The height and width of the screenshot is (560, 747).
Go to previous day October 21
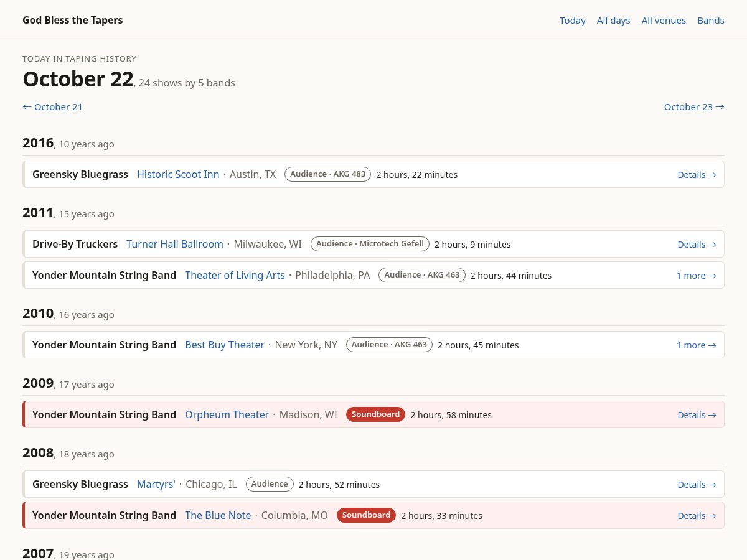52,106
